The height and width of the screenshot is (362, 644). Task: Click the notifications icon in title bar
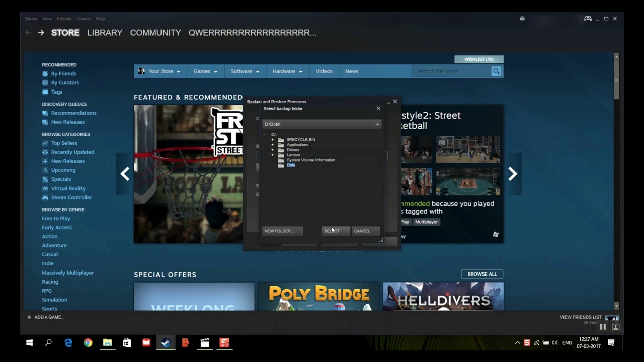point(522,19)
